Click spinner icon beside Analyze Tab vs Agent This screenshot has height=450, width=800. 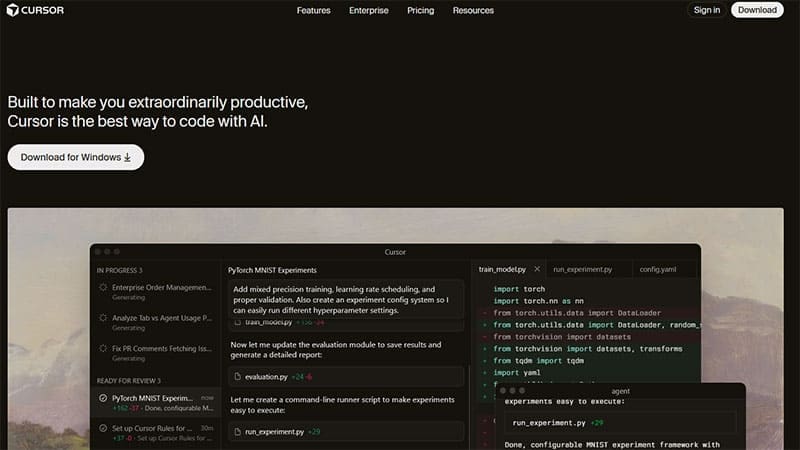[x=103, y=318]
